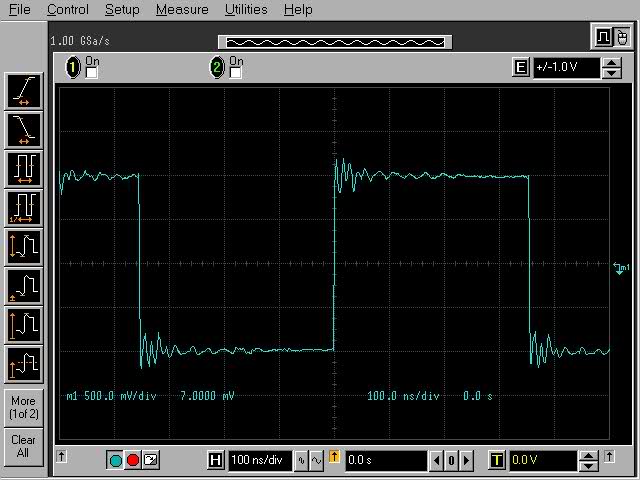The width and height of the screenshot is (640, 480).
Task: Click the 0.0 s horizontal position field
Action: point(386,460)
